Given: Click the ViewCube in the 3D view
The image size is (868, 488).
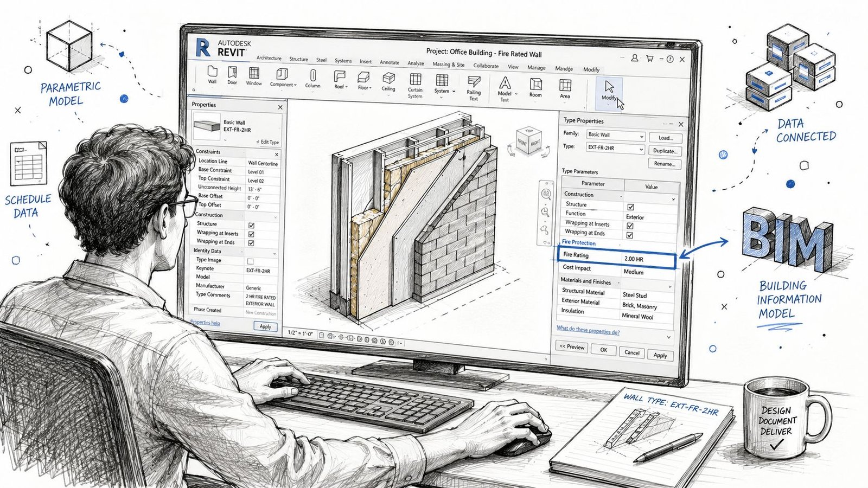Looking at the screenshot, I should click(528, 140).
